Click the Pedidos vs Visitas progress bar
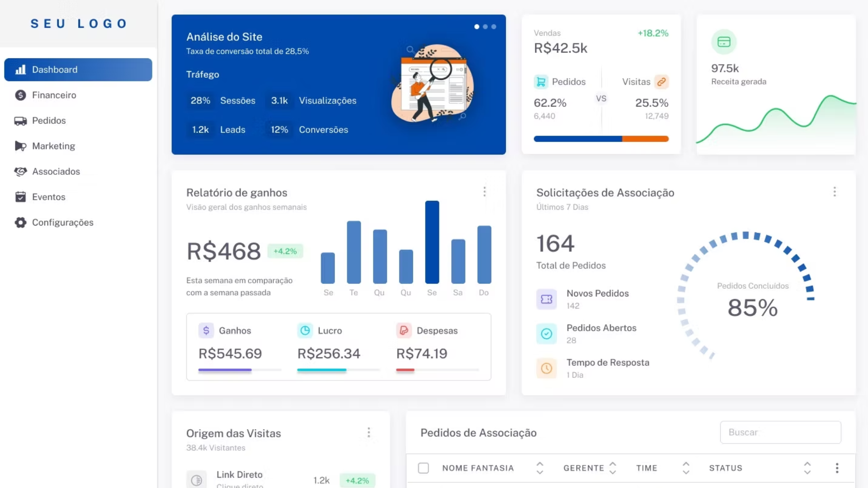The height and width of the screenshot is (488, 868). (x=601, y=139)
